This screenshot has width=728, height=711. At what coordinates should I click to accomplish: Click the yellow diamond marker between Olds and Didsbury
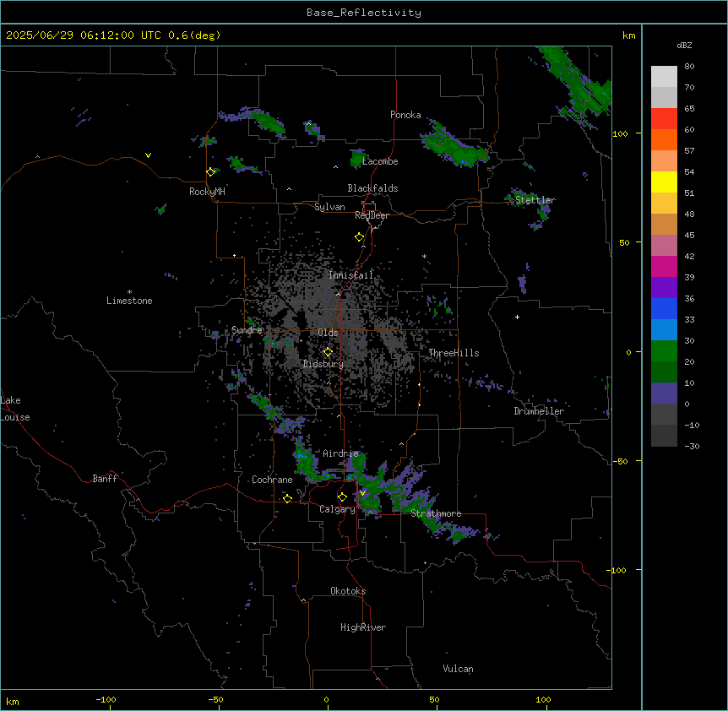tap(328, 352)
